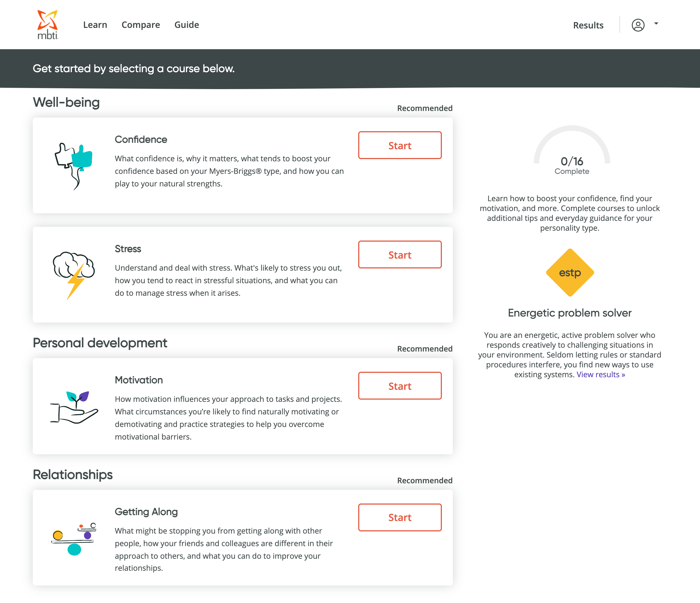
Task: Click the Motivation plant-in-hand illustration
Action: tap(74, 407)
